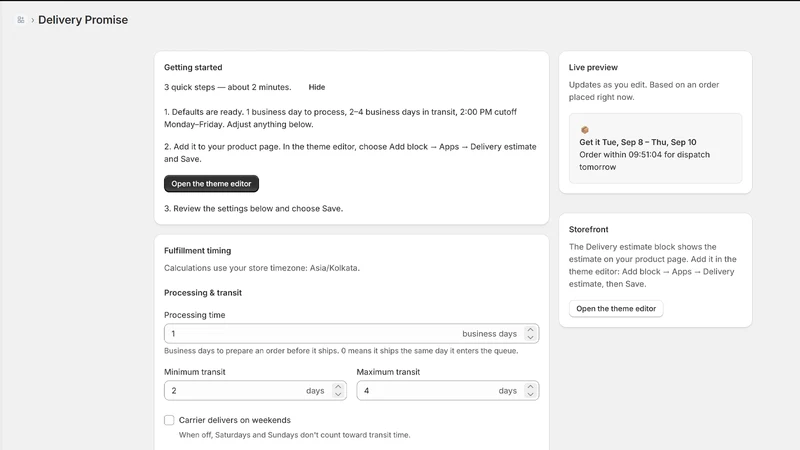
Task: Decrease Processing time with down arrow
Action: tap(530, 337)
